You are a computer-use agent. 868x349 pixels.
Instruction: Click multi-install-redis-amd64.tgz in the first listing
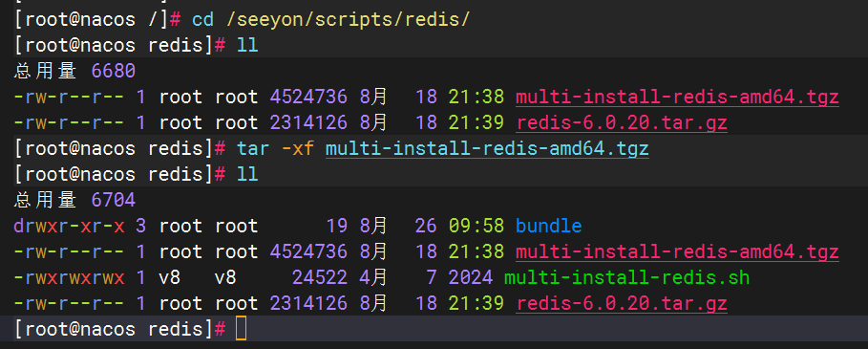[677, 98]
